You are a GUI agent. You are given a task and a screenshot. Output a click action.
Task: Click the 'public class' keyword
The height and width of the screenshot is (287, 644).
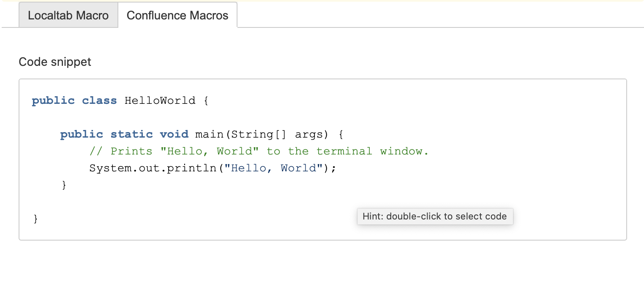tap(74, 100)
